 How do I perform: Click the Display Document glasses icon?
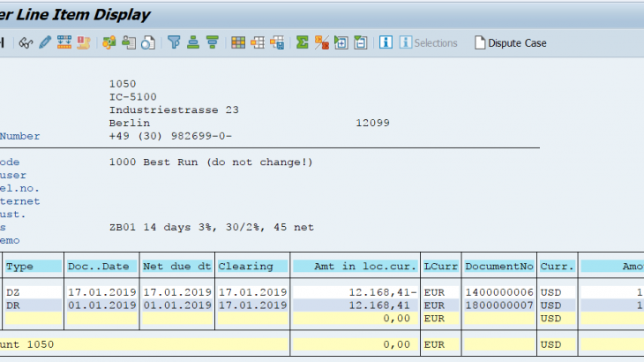click(25, 42)
